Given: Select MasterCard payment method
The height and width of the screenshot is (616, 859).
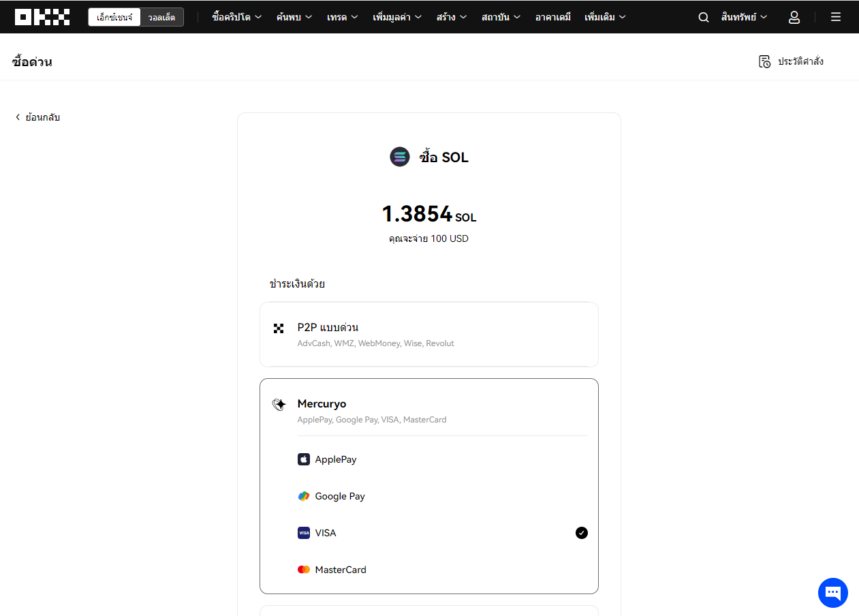Looking at the screenshot, I should [x=443, y=570].
